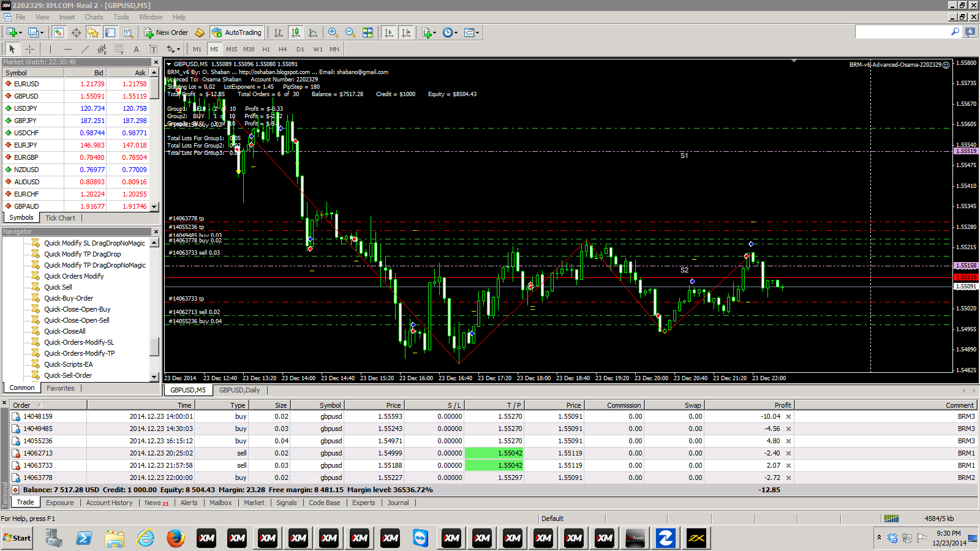This screenshot has height=551, width=980.
Task: Switch to the Journal tab in Terminal
Action: point(398,503)
